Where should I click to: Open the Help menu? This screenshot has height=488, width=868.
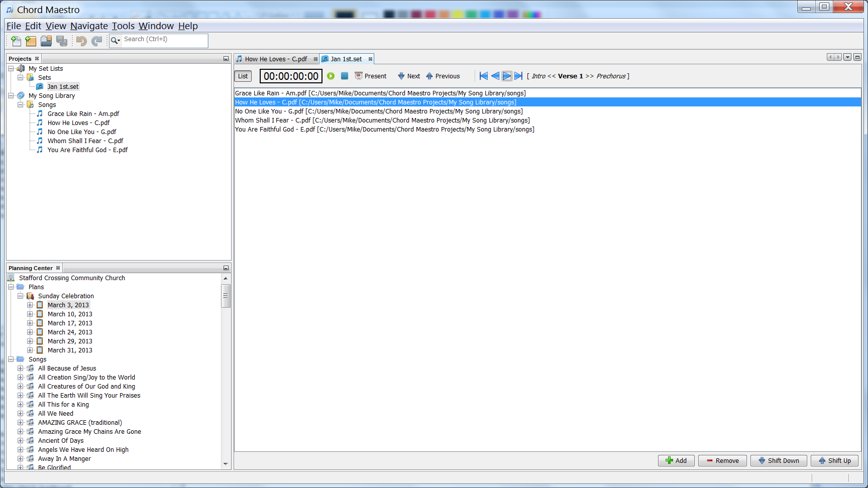pos(188,26)
